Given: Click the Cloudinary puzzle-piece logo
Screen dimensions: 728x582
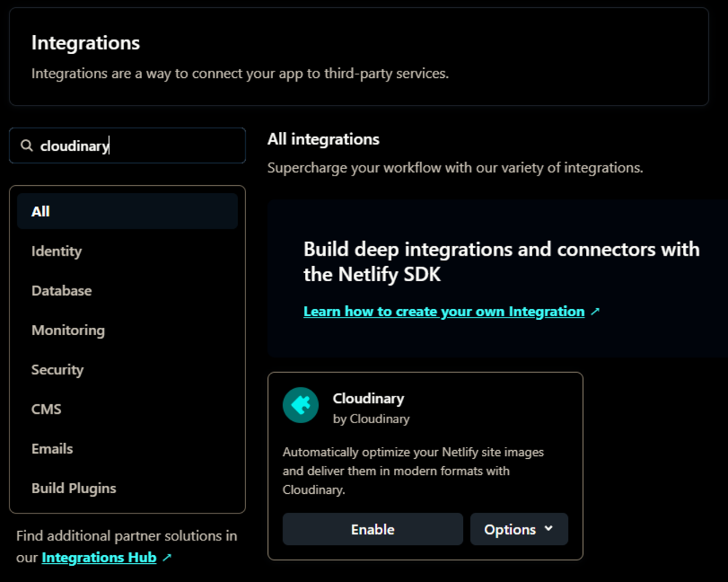Looking at the screenshot, I should coord(301,405).
